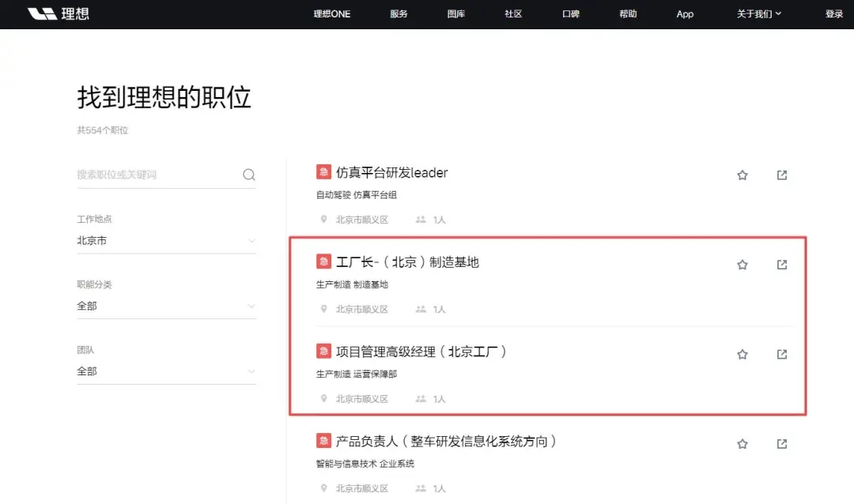Favorite the 仿真平台研发leader job with star
This screenshot has height=504, width=854.
coord(743,175)
